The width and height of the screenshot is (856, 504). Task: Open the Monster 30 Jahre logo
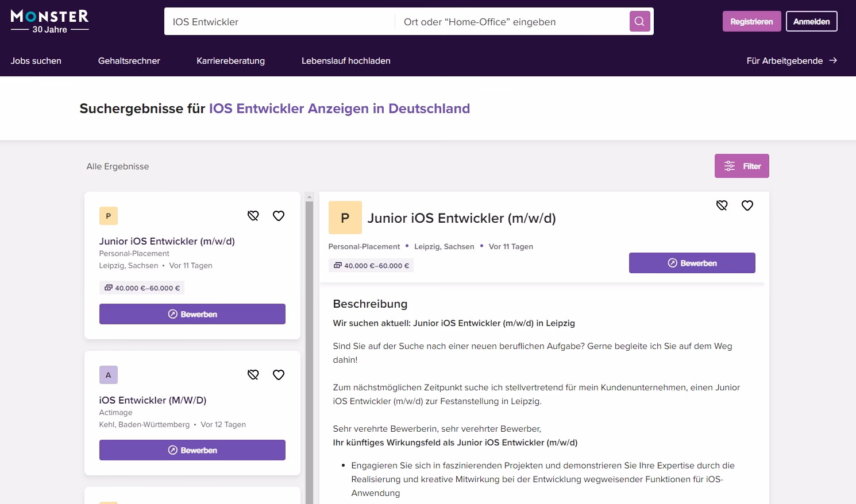pos(50,22)
